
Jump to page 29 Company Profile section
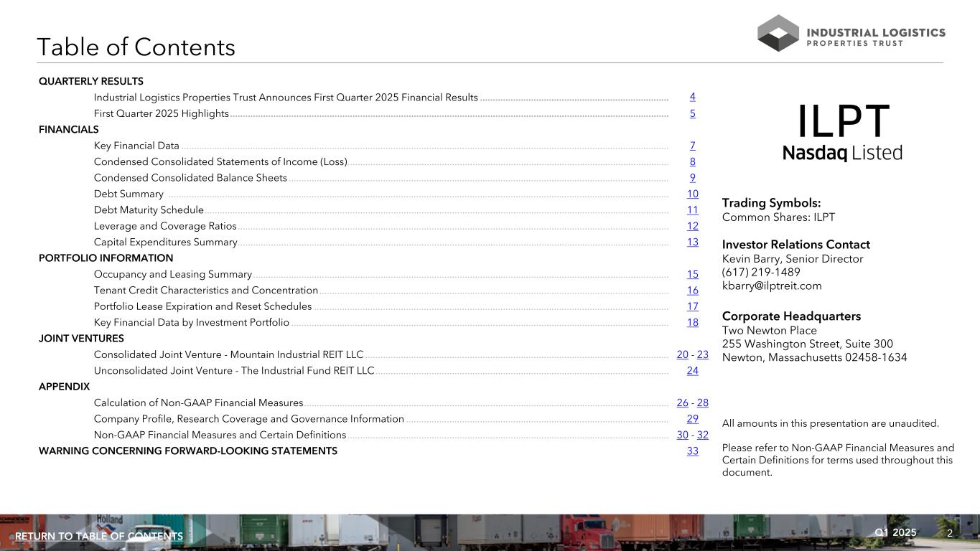pos(692,419)
